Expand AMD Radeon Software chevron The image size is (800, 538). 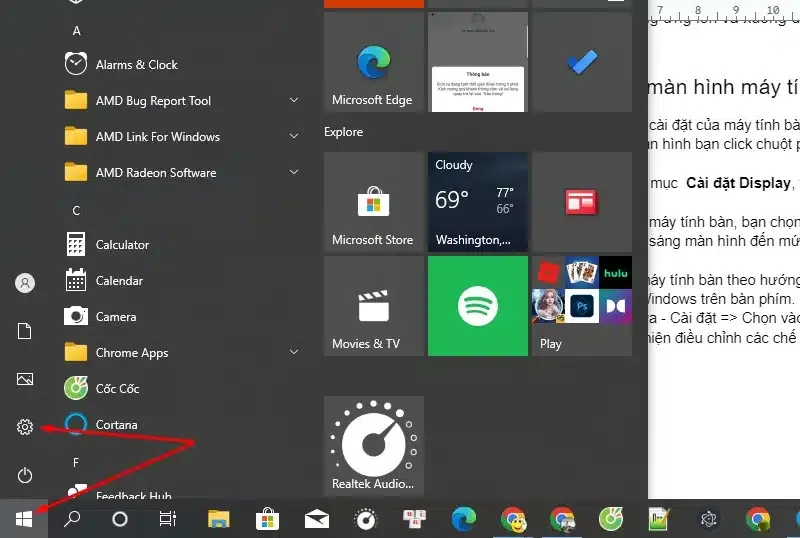[x=294, y=172]
